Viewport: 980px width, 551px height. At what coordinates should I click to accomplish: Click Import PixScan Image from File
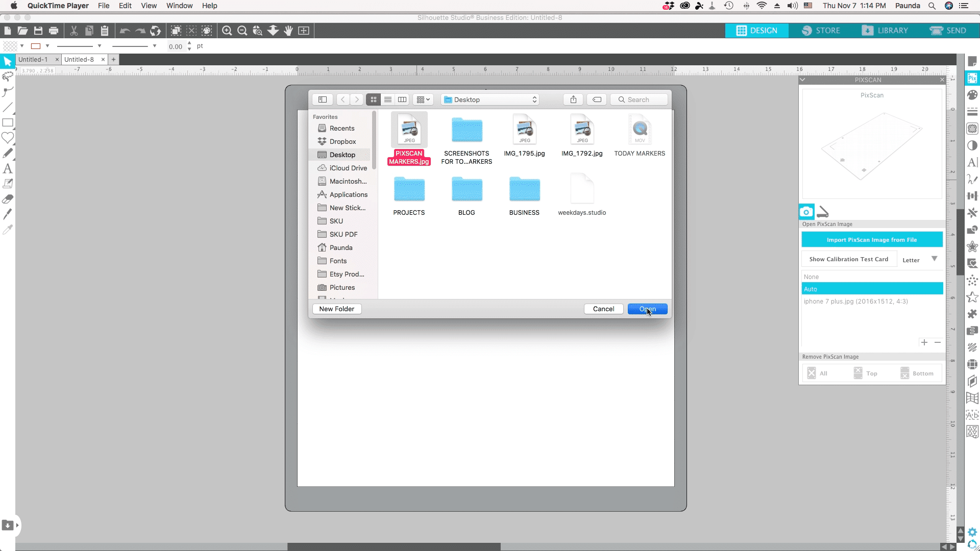coord(872,240)
